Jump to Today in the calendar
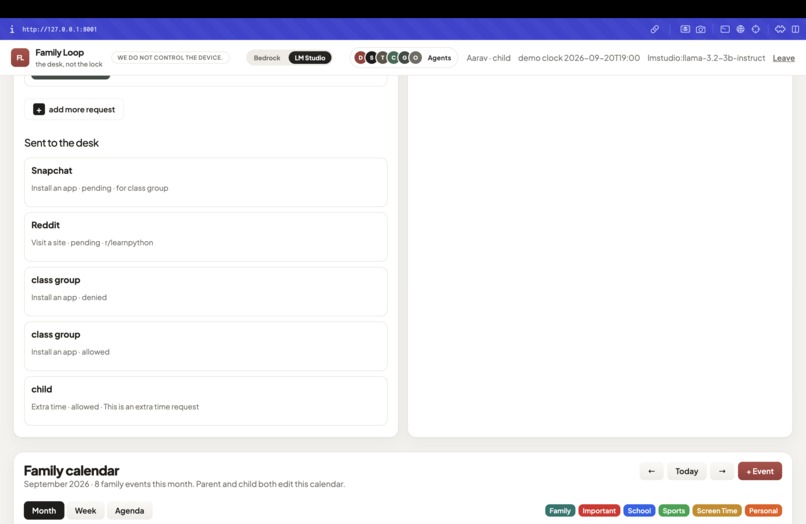Viewport: 806px width, 524px height. click(x=686, y=471)
